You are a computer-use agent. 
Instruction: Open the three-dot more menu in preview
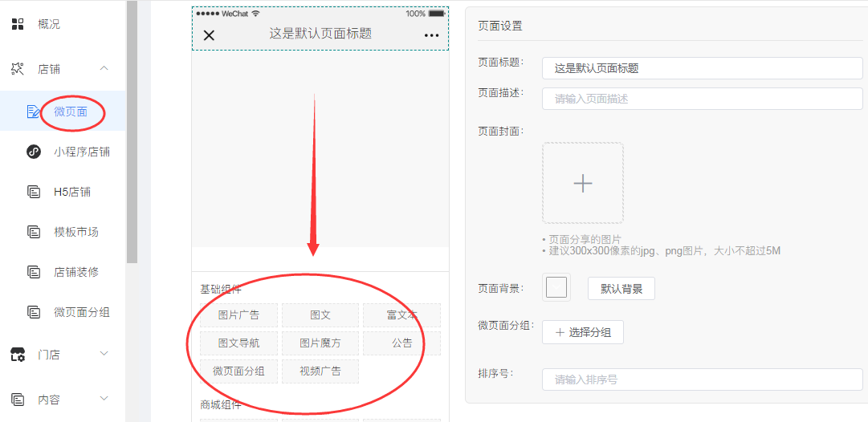click(431, 35)
